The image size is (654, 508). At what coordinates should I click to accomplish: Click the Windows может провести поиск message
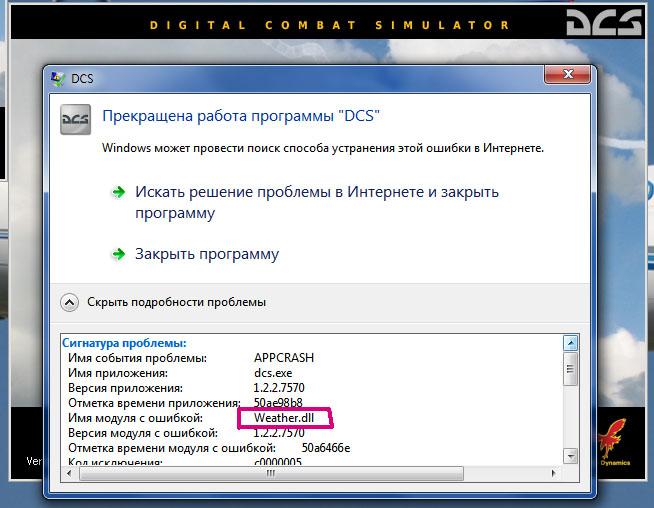coord(323,148)
